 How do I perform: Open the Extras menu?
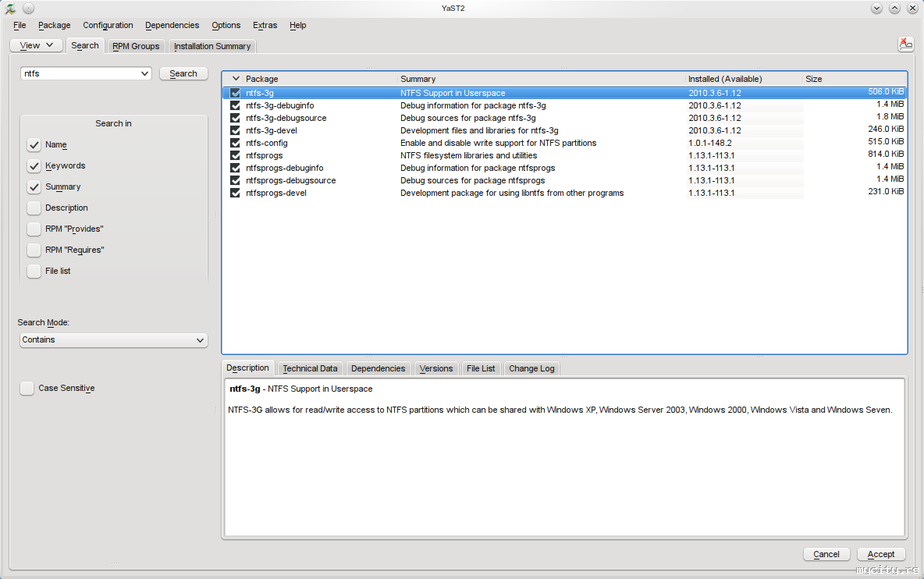(x=265, y=25)
